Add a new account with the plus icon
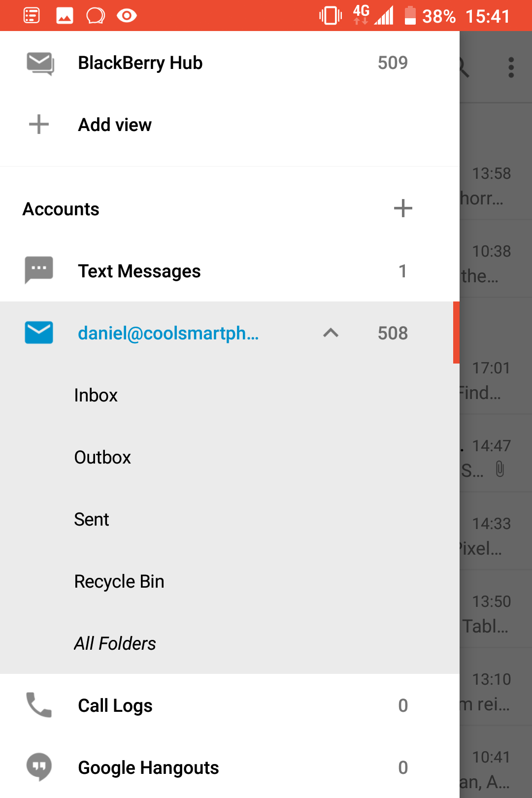This screenshot has width=532, height=798. point(403,208)
